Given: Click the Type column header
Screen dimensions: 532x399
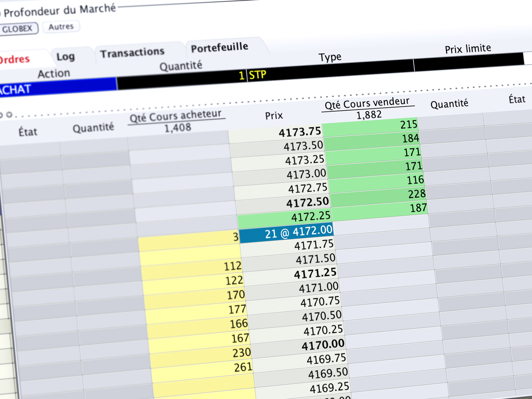Looking at the screenshot, I should coord(330,57).
